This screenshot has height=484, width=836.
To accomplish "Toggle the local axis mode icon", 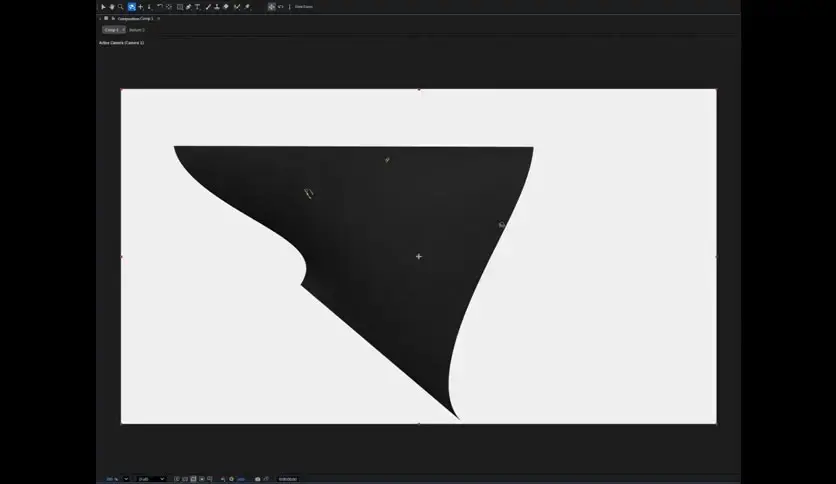I will click(271, 7).
